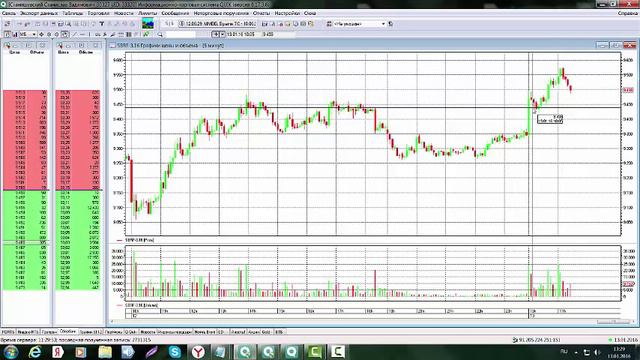Viewport: 640px width, 360px height.
Task: Click the plus button before chart date field
Action: [x=216, y=34]
